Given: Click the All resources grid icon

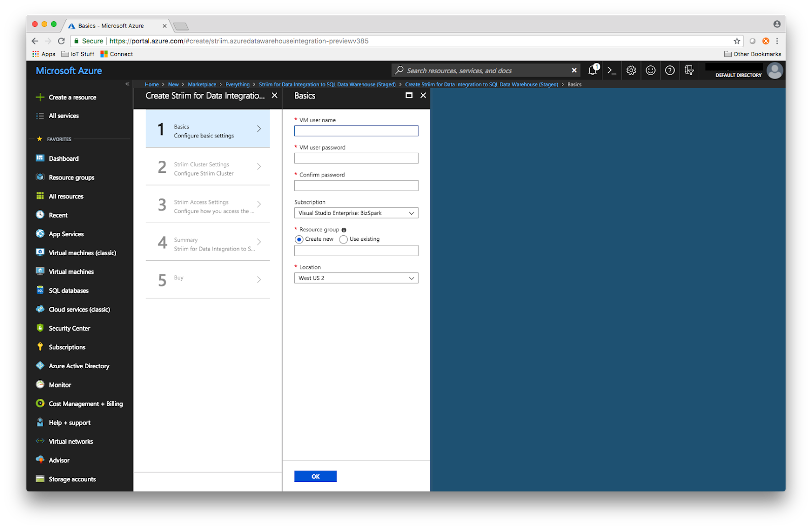Looking at the screenshot, I should (x=40, y=196).
